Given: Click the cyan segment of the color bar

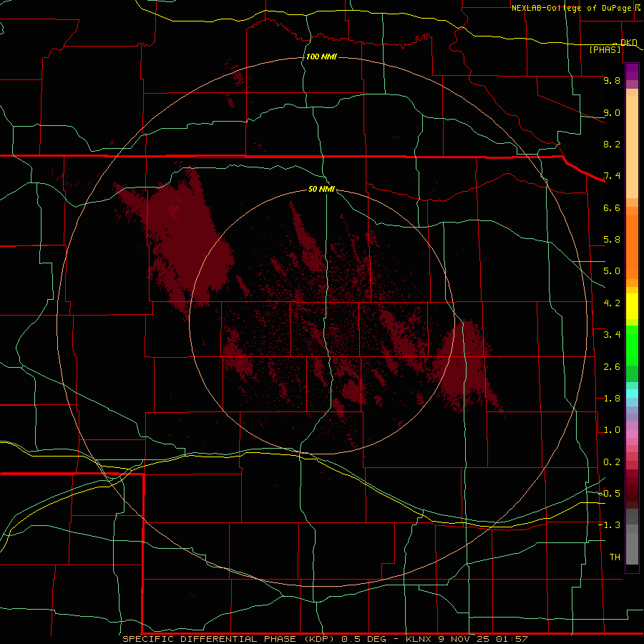Looking at the screenshot, I should [632, 394].
